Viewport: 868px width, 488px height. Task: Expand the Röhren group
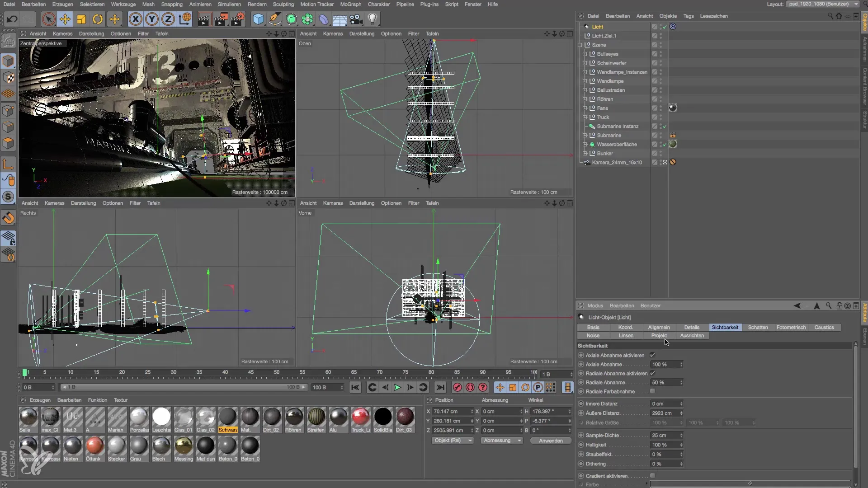(x=585, y=99)
